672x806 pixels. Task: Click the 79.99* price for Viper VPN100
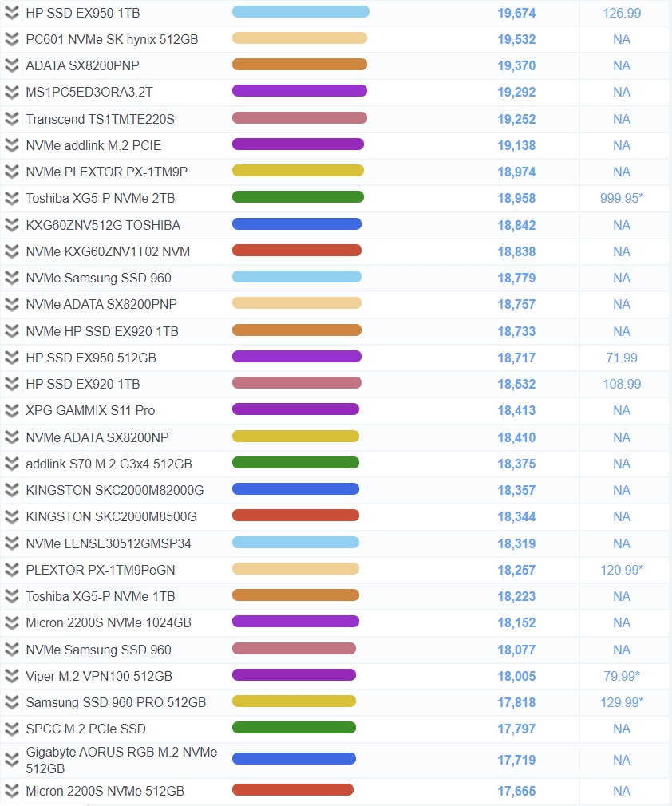622,676
